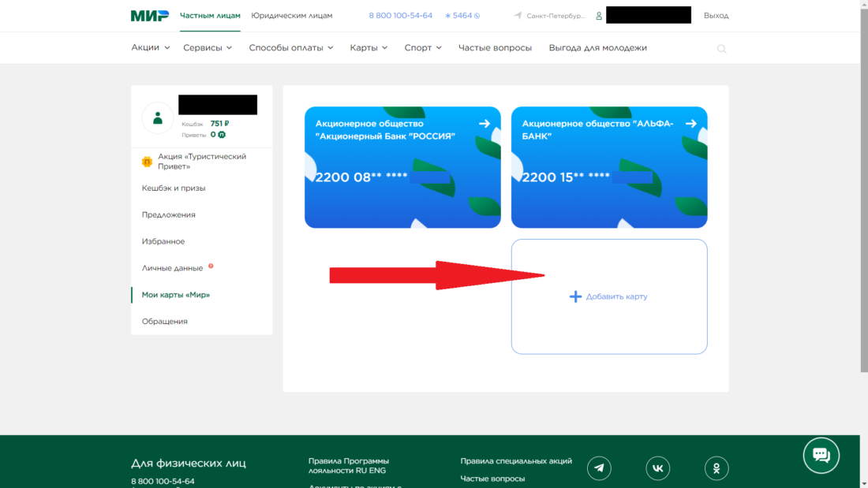This screenshot has height=488, width=868.
Task: Switch to Юридическим лицам tab
Action: point(292,16)
